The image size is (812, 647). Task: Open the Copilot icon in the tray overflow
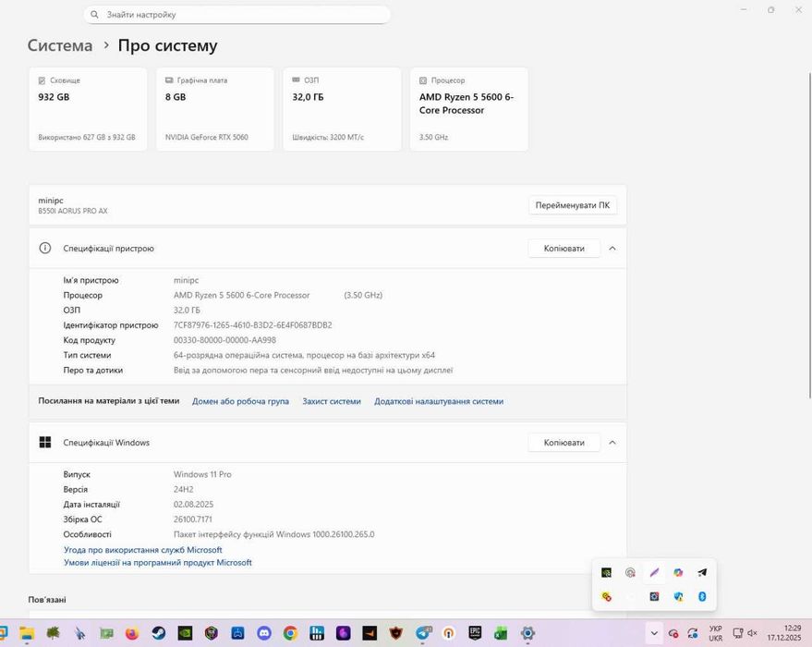[x=678, y=572]
